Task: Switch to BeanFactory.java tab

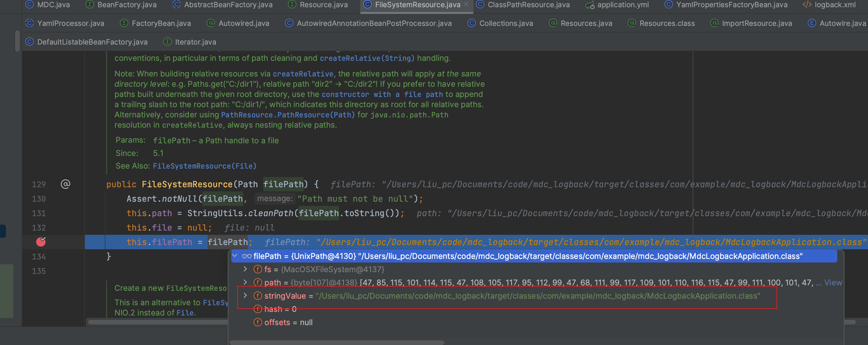Action: click(121, 5)
